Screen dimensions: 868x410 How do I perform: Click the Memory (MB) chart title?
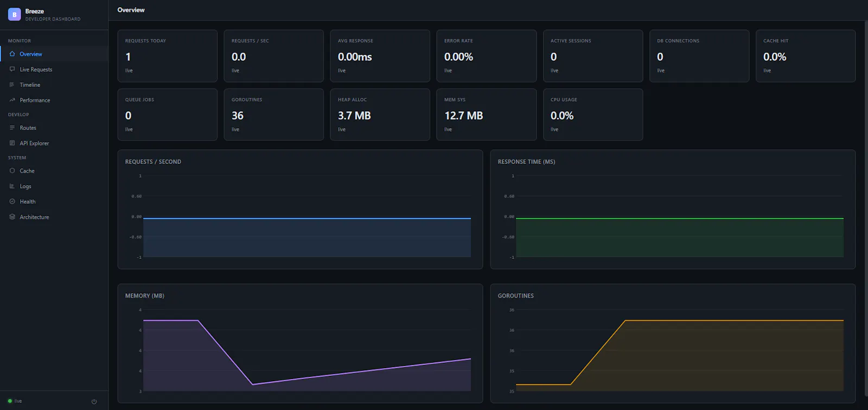click(145, 296)
